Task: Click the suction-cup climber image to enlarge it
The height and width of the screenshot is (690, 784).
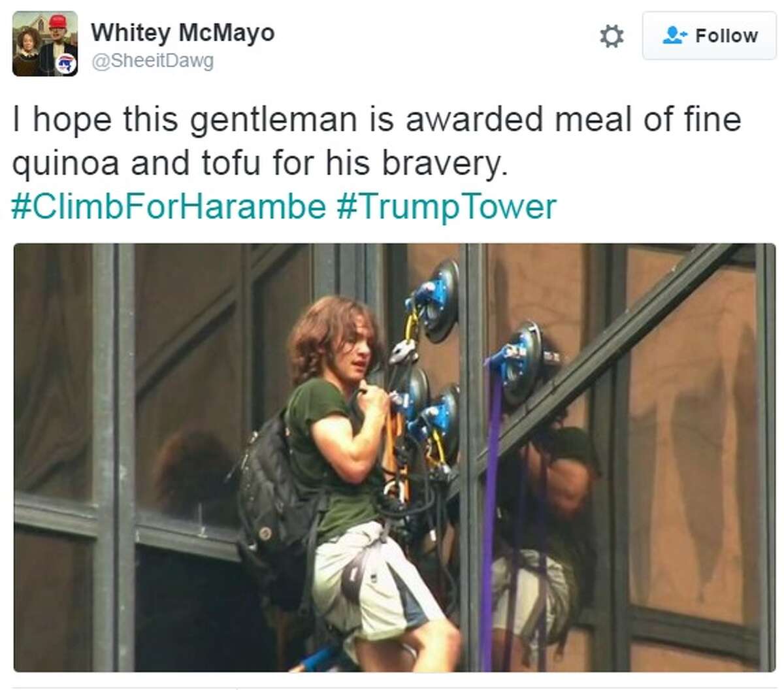Action: pos(392,457)
